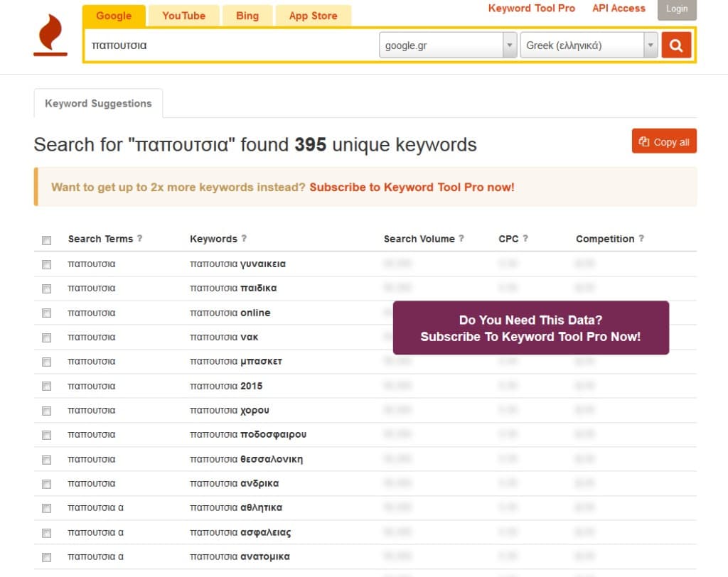Screen dimensions: 728x577
Task: Click help icon beside Keywords header
Action: (x=244, y=238)
